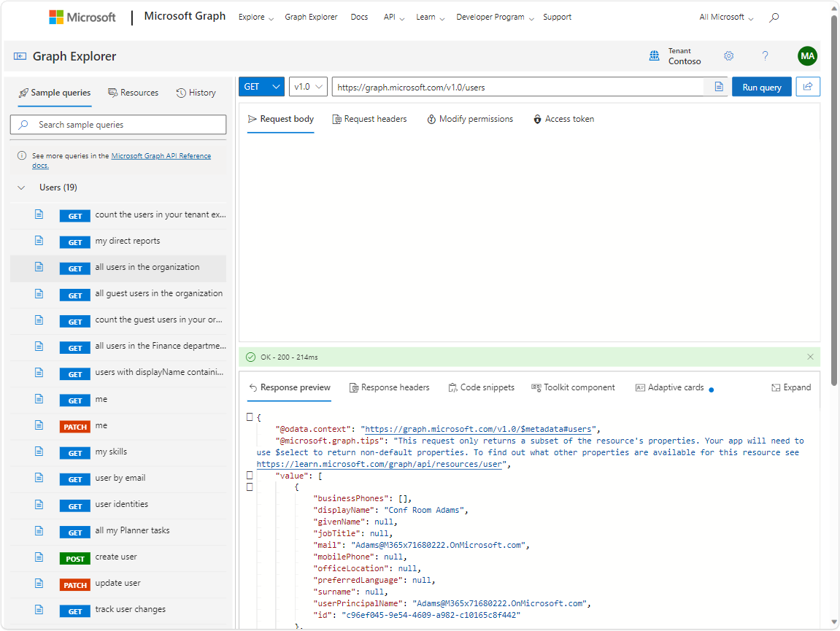Click doc icon beside 'user identities'
Screen dimensions: 840x631
39,505
